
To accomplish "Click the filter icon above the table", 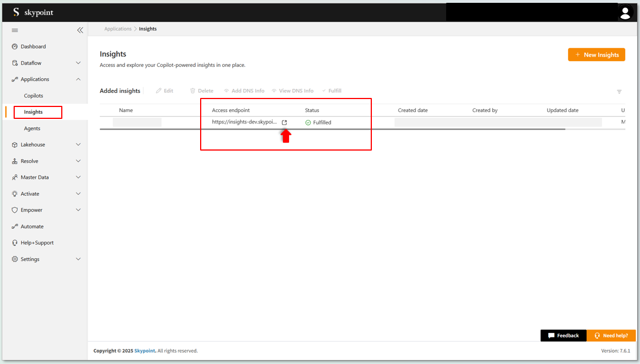I will tap(619, 92).
